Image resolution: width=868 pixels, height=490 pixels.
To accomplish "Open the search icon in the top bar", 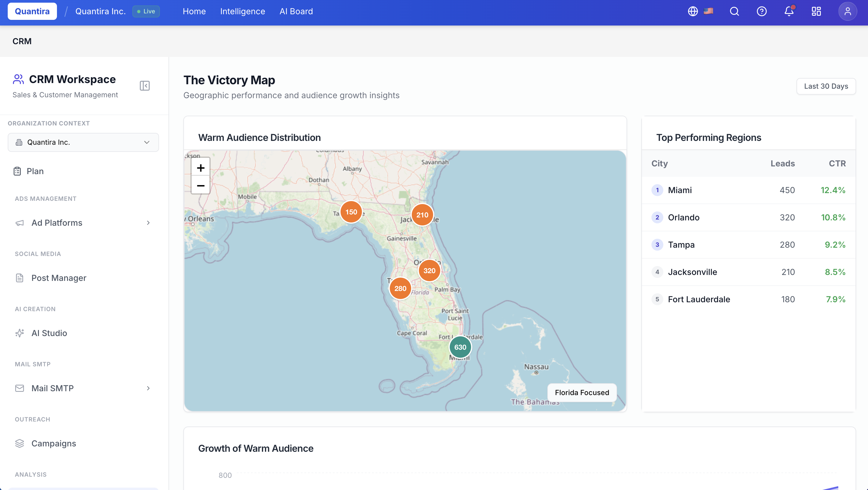I will [735, 11].
